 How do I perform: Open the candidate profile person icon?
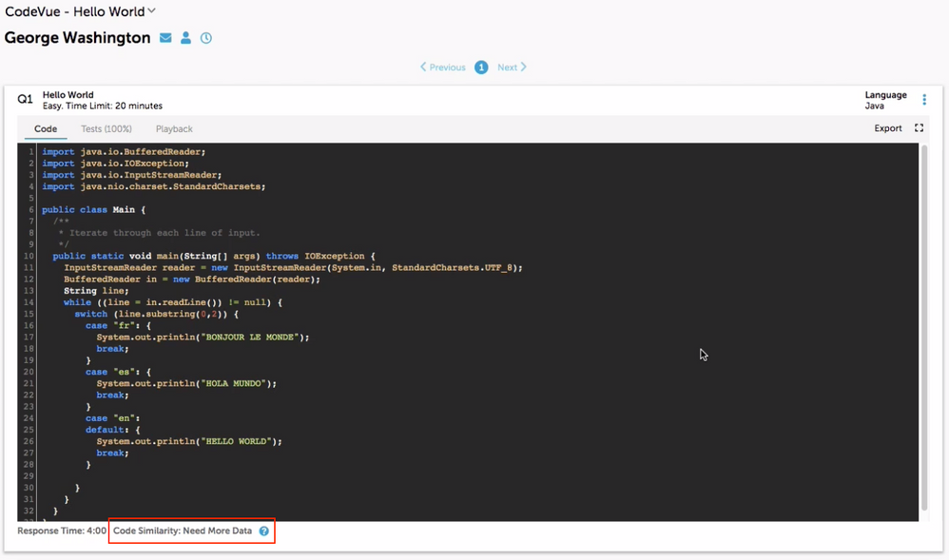point(186,38)
